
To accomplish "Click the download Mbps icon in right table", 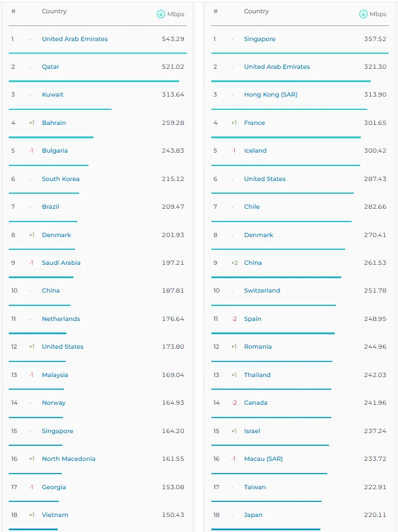I will (363, 14).
